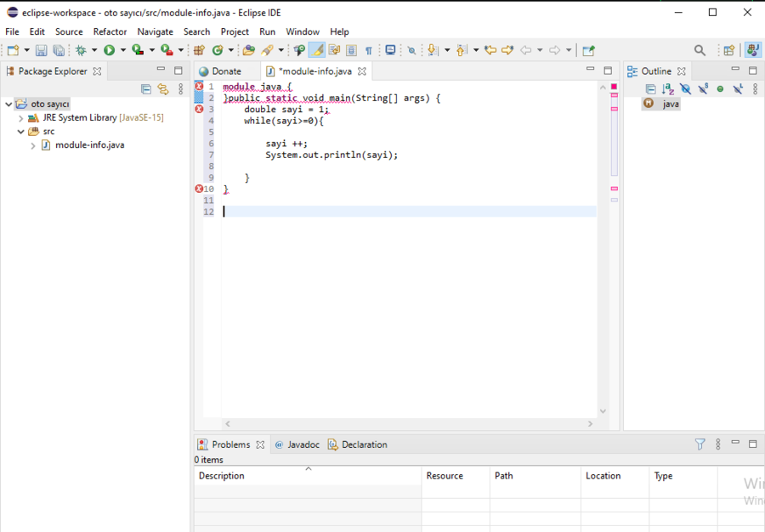The width and height of the screenshot is (765, 532).
Task: Collapse the oto sayıcı project node
Action: click(8, 104)
